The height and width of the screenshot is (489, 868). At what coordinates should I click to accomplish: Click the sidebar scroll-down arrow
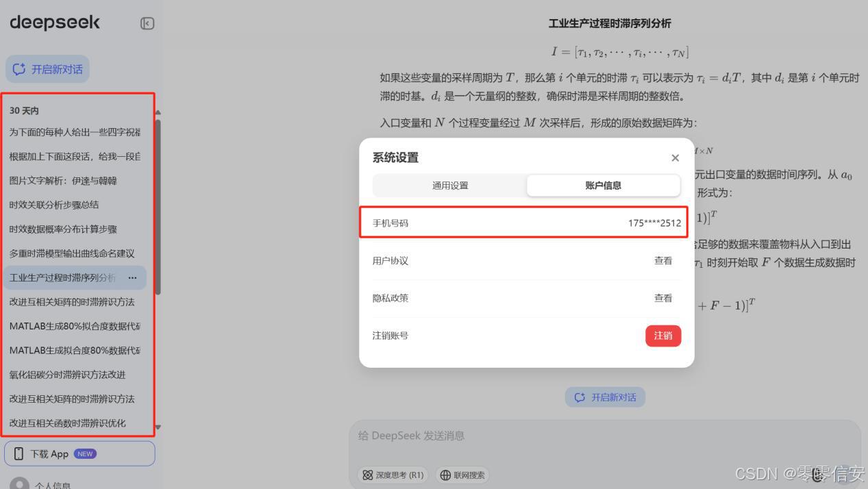tap(158, 427)
